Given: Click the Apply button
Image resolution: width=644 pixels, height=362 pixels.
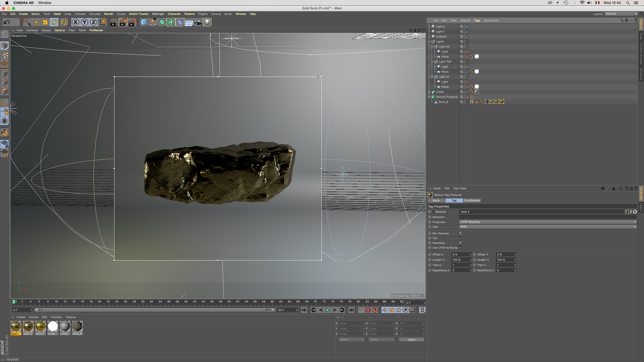Looking at the screenshot, I should click(412, 340).
